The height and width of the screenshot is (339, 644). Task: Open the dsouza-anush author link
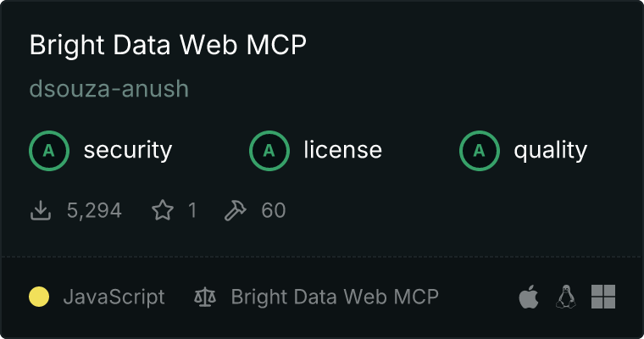pyautogui.click(x=108, y=89)
